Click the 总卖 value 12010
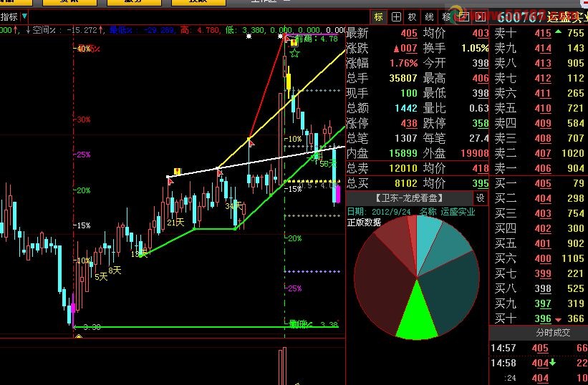This screenshot has width=588, height=385. pos(403,168)
